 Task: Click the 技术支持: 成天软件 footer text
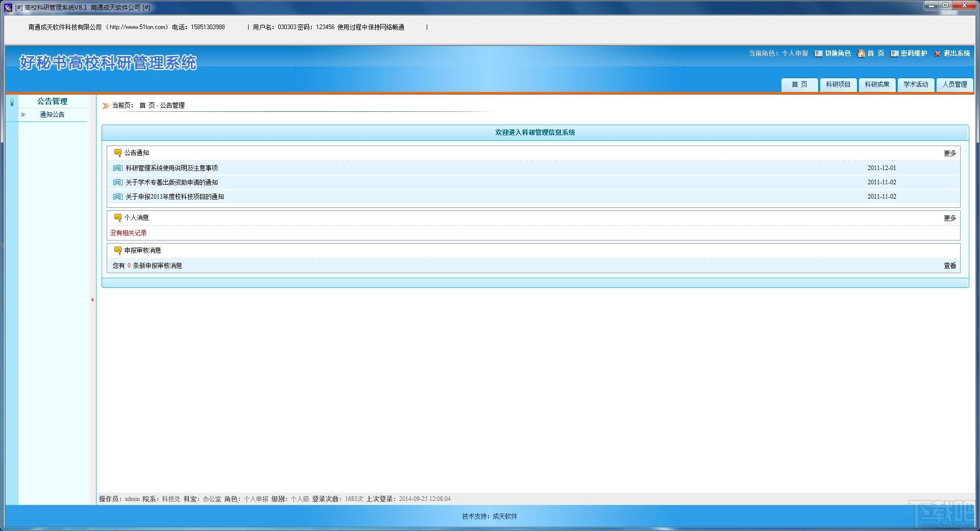pyautogui.click(x=489, y=516)
